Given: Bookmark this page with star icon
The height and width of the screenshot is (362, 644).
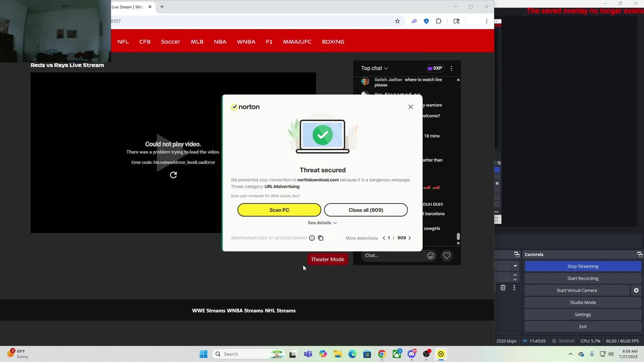Looking at the screenshot, I should click(x=397, y=21).
